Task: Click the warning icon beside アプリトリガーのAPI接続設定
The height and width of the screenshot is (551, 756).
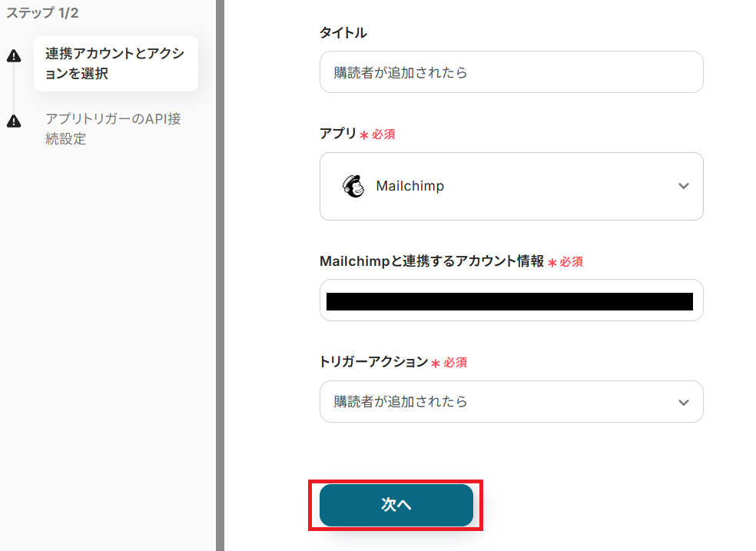Action: click(x=14, y=121)
